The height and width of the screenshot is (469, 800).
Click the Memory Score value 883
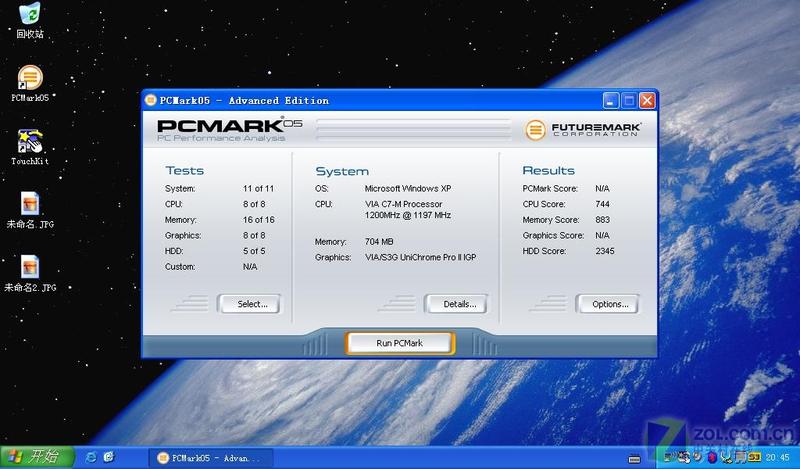tap(603, 219)
